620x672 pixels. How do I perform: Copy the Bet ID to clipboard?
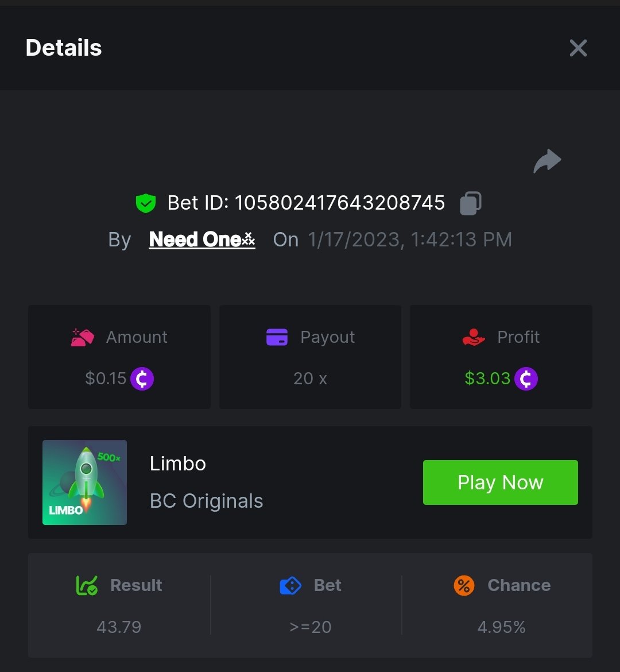471,203
